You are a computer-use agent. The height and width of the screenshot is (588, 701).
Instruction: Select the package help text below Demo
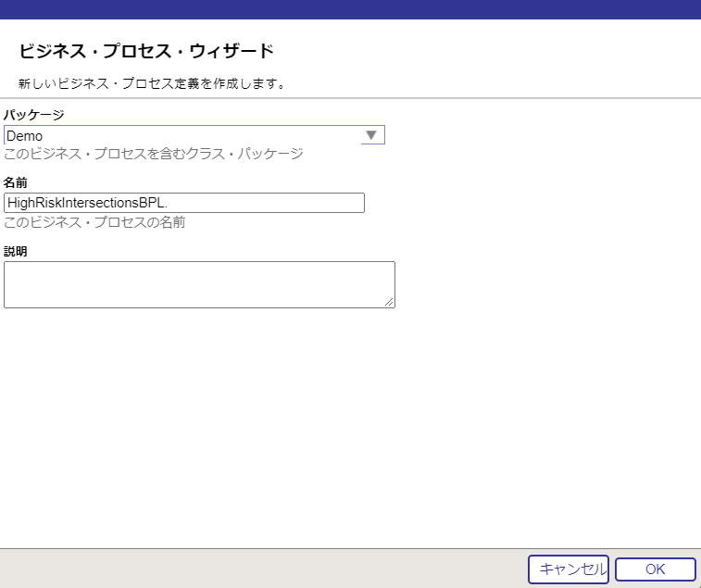(x=154, y=154)
